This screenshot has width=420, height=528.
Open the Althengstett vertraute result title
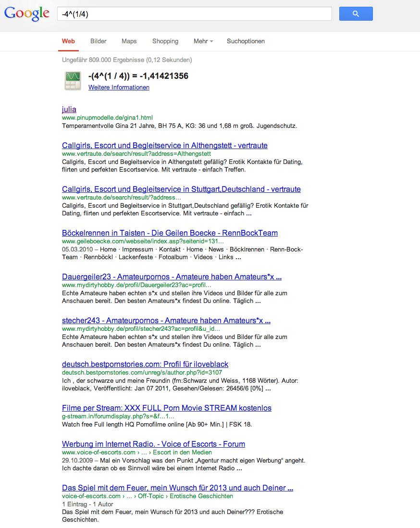[x=164, y=146]
